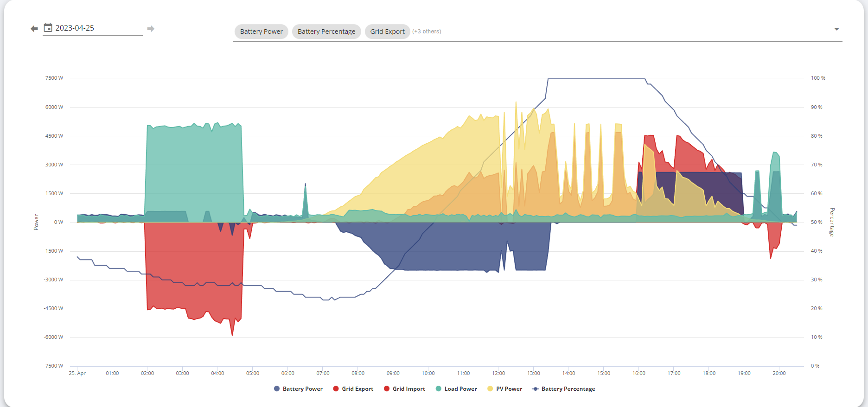Image resolution: width=868 pixels, height=407 pixels.
Task: Click the Percentage axis title
Action: tap(832, 222)
